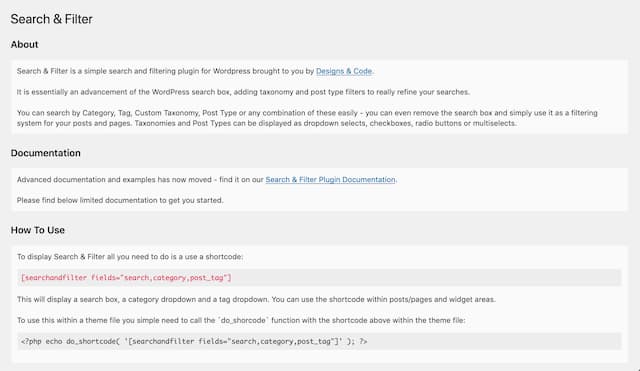This screenshot has height=371, width=640.
Task: Click the About heading
Action: pos(24,44)
